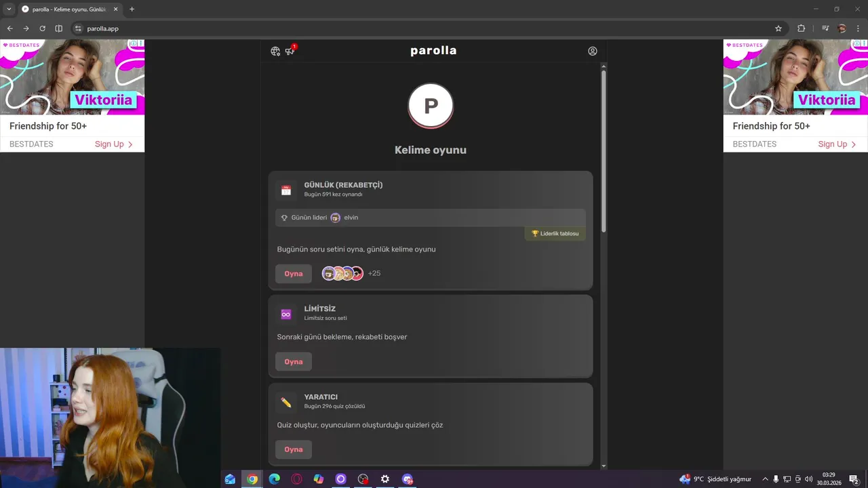This screenshot has width=868, height=488.
Task: Click the round P logo
Action: tap(431, 106)
